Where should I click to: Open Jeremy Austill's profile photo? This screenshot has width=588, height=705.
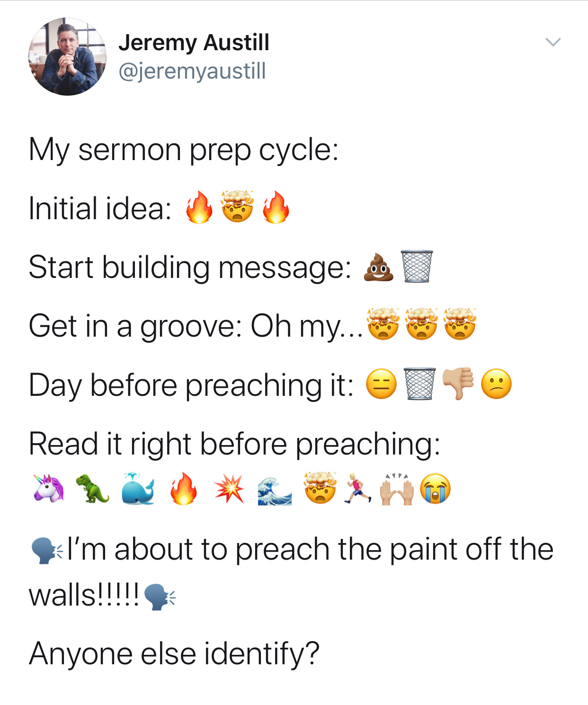tap(67, 56)
